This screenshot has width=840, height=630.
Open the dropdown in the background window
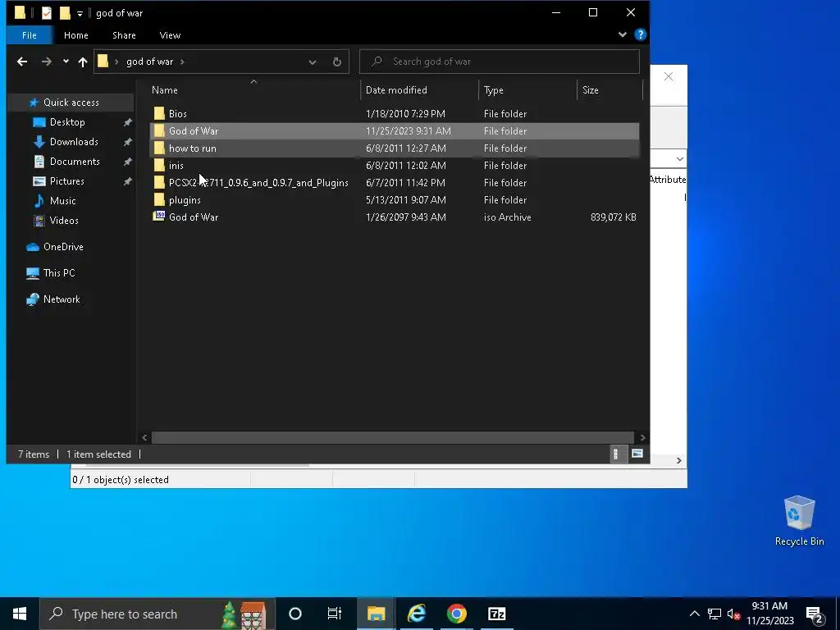[x=679, y=159]
